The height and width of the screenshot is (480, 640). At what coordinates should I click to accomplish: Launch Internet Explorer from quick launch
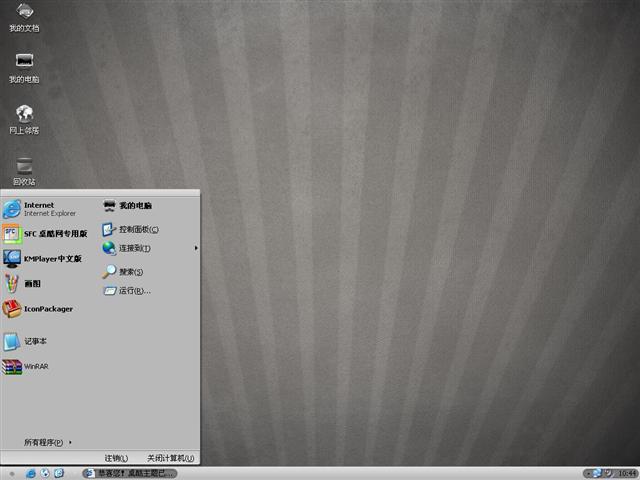pos(31,473)
